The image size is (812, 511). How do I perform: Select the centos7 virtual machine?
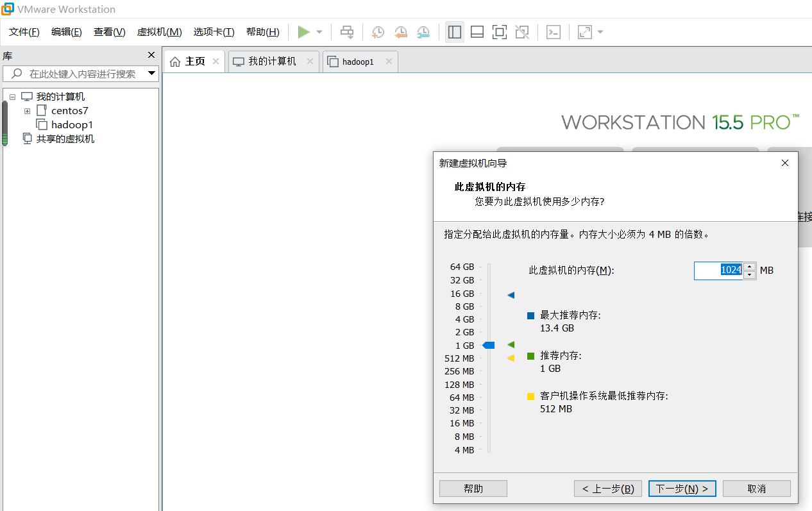(70, 111)
